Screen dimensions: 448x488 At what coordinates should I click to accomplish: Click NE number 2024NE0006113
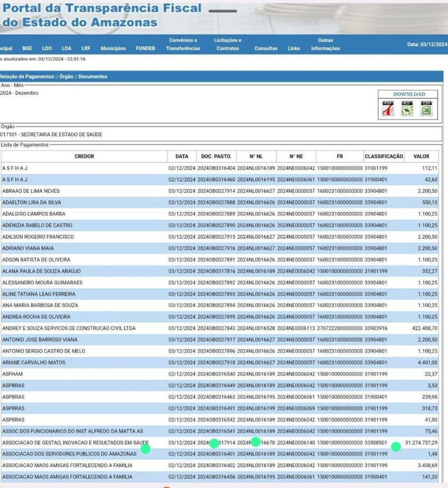point(296,328)
